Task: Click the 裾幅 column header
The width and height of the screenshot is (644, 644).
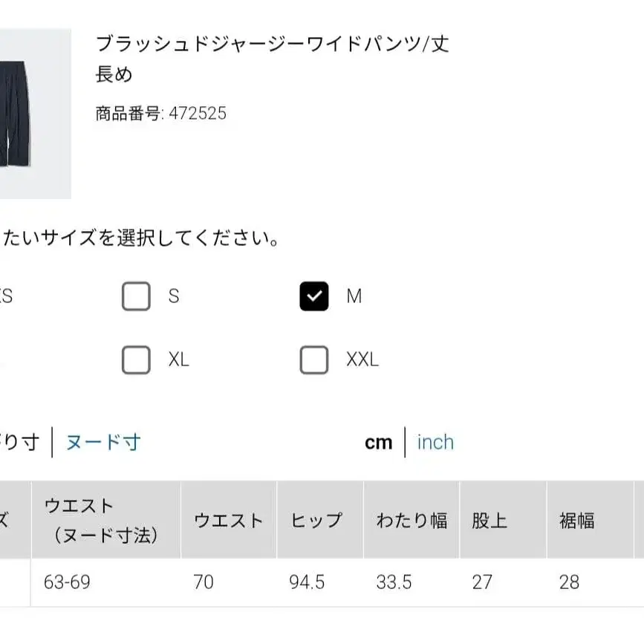Action: click(577, 520)
